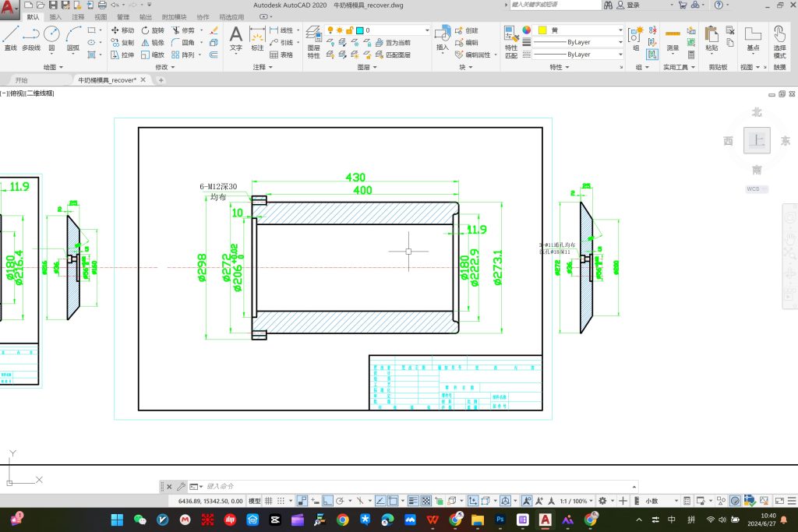The image size is (798, 532).
Task: Click the 粘贴 (Paste) tool
Action: [711, 39]
